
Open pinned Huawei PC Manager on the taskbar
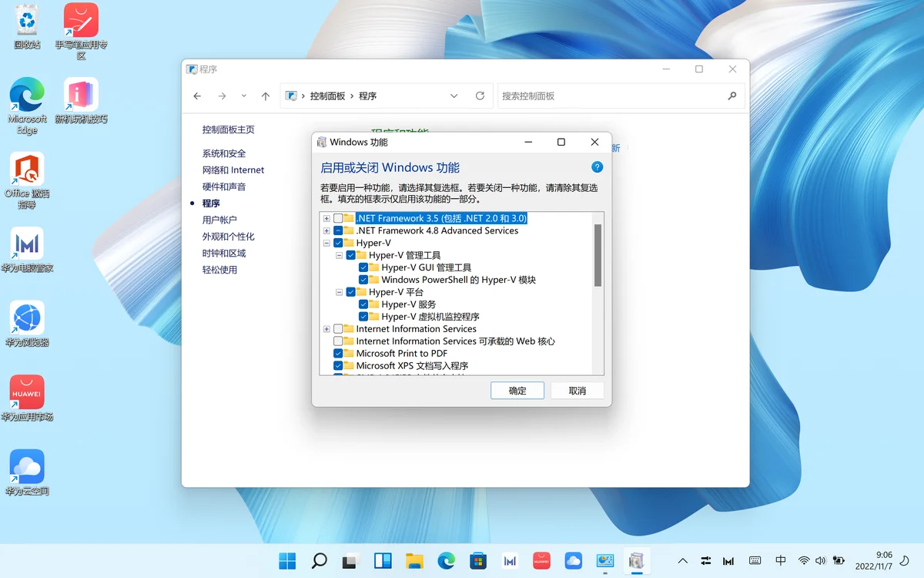(x=509, y=561)
